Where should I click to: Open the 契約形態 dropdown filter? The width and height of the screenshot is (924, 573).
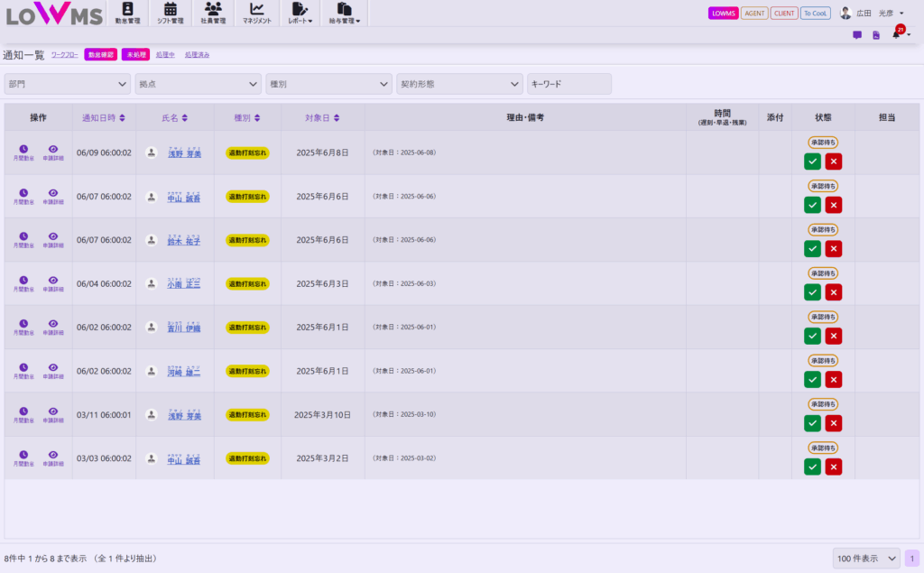tap(459, 84)
